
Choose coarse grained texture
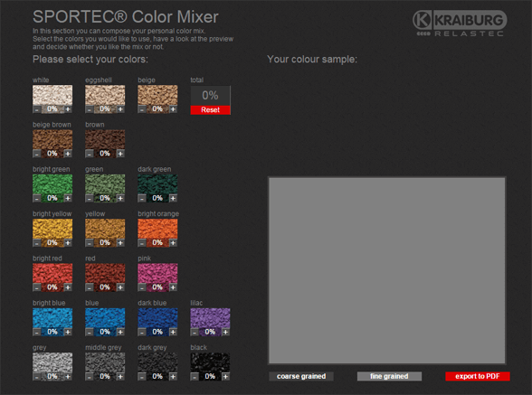(x=301, y=376)
